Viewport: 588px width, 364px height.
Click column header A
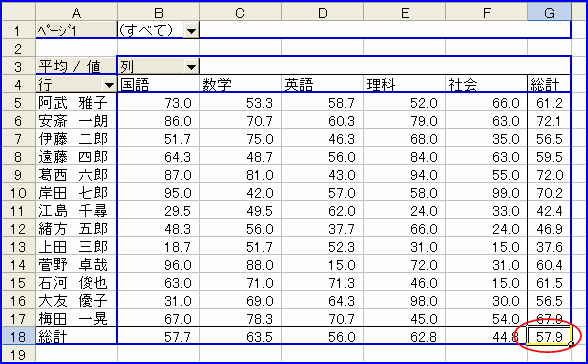coord(76,13)
